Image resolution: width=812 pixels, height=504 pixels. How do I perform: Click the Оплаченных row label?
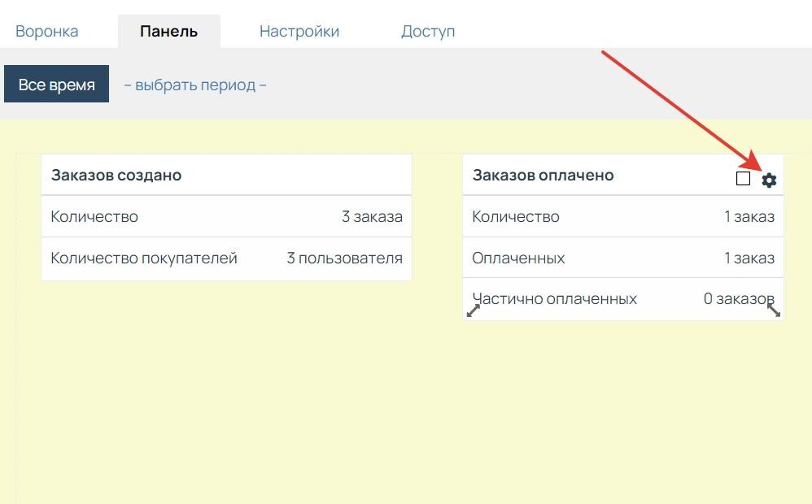pos(518,258)
